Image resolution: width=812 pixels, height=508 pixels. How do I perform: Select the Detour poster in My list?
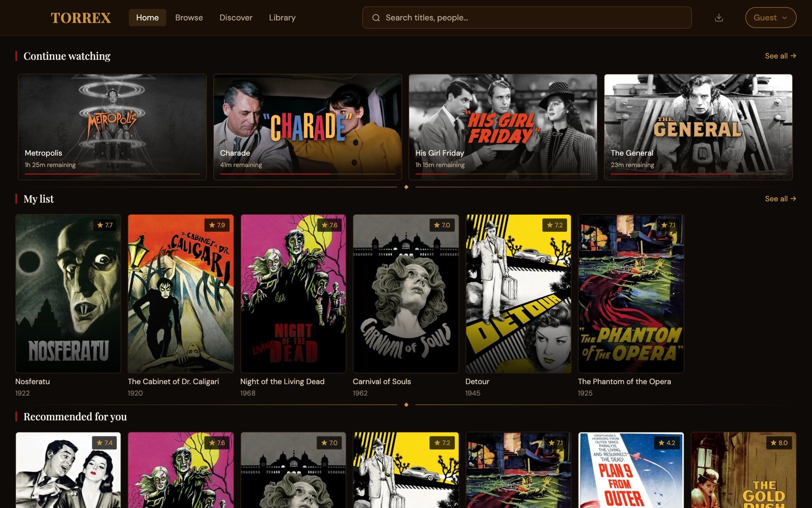pos(518,294)
